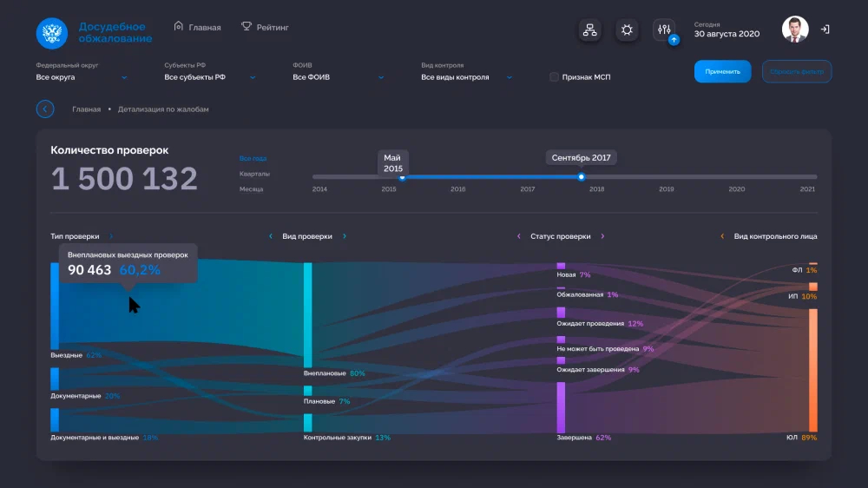Viewport: 868px width, 488px height.
Task: Select the Завершена status node bar
Action: pyautogui.click(x=561, y=408)
